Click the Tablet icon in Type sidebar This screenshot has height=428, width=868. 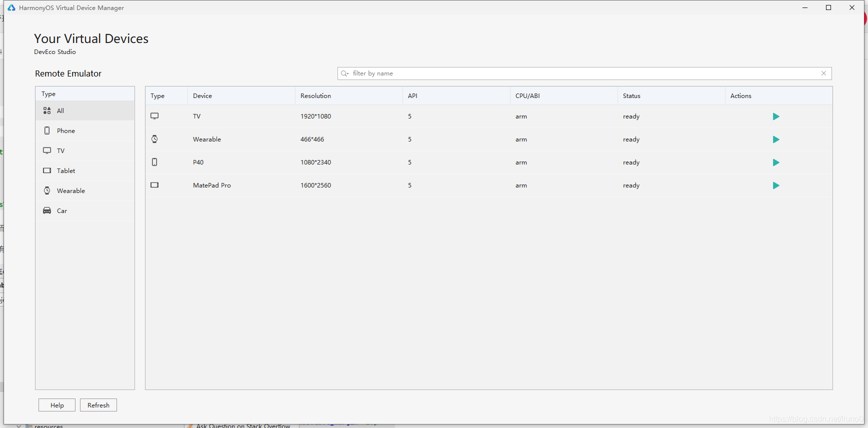(47, 170)
